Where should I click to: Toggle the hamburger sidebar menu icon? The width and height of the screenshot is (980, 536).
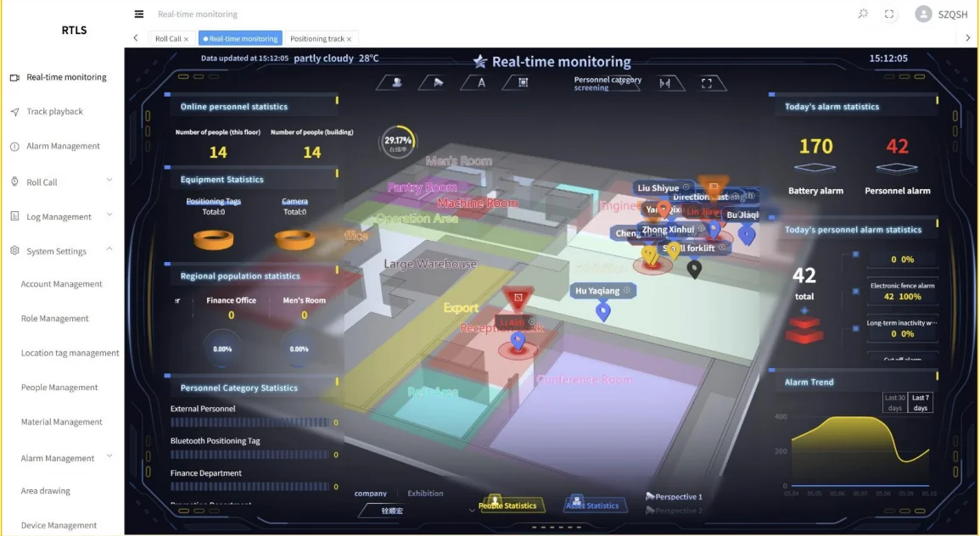139,14
